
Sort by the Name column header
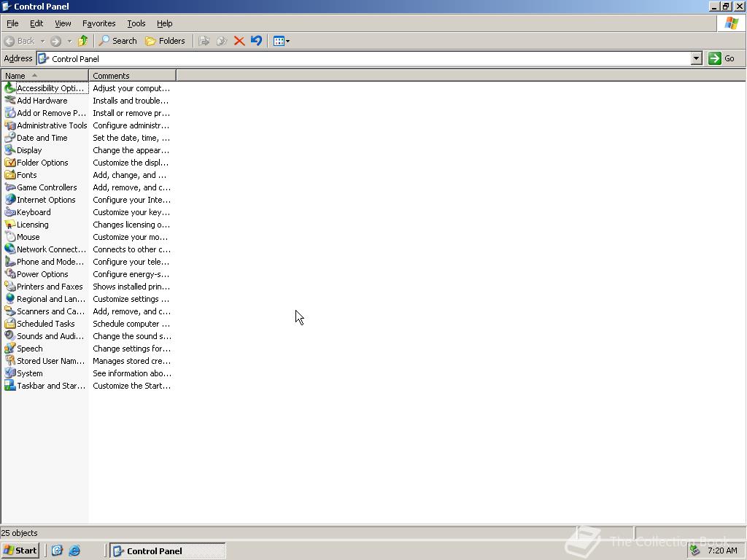(x=44, y=76)
